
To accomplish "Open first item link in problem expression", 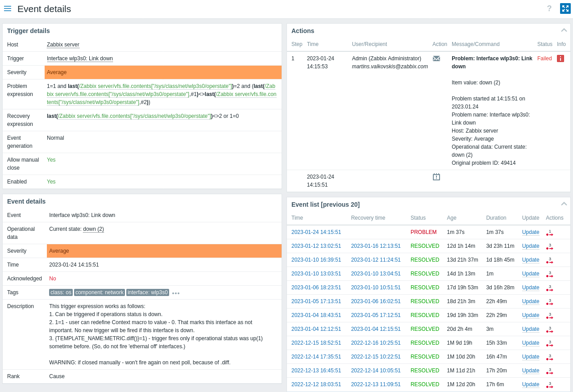I will click(x=156, y=86).
